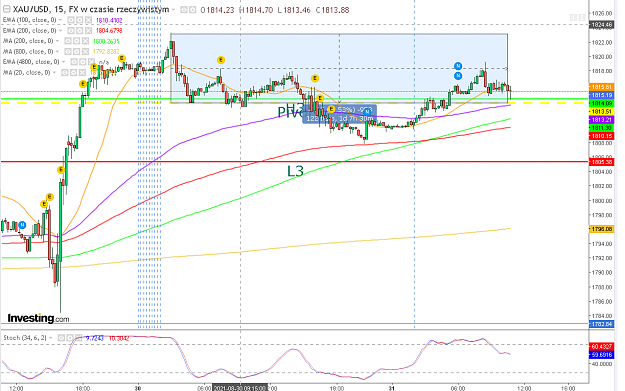This screenshot has height=391, width=625.
Task: Remove the Stoch (34, 6, 2) indicator
Action: tap(79, 338)
